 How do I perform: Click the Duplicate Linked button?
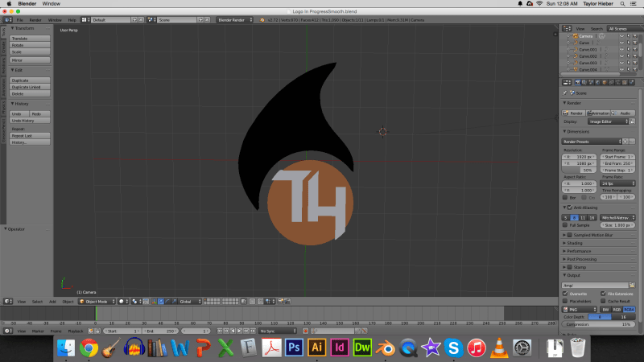30,87
